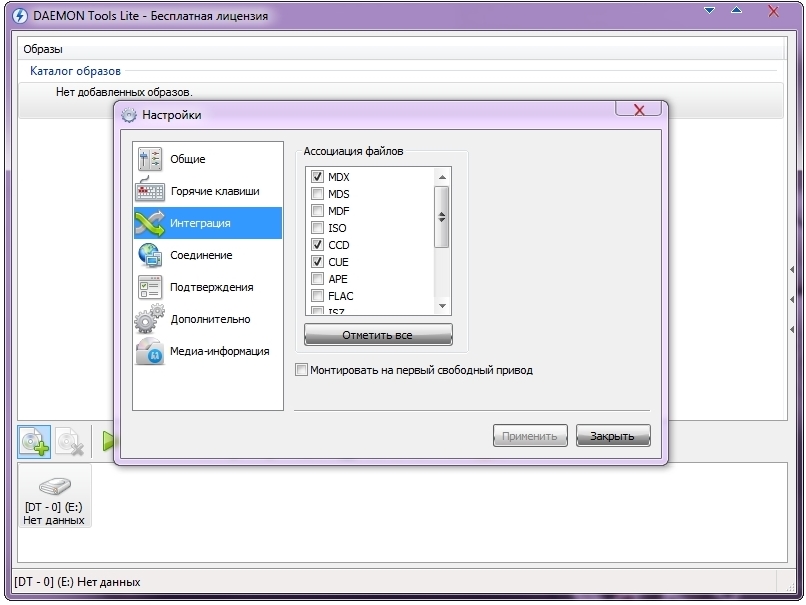Viewport: 806px width, 605px height.
Task: Open the Горячие клавиши keyboard icon
Action: (150, 190)
